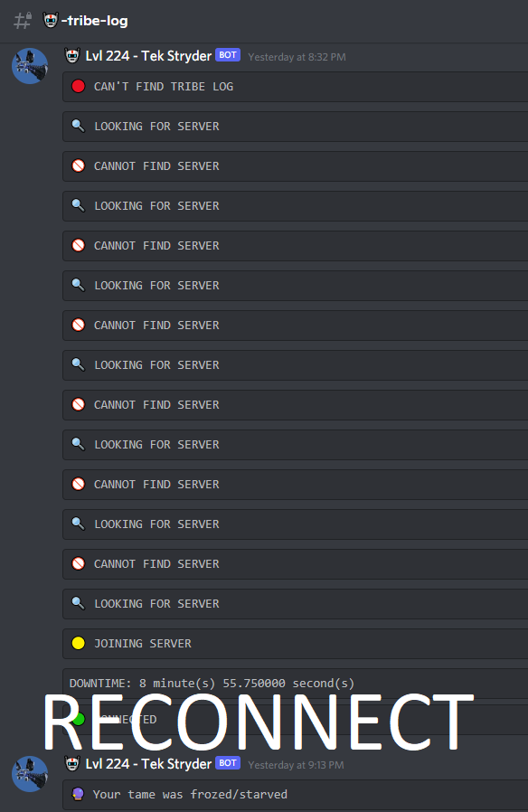528x812 pixels.
Task: Click the robot emoji before first username
Action: (x=72, y=55)
